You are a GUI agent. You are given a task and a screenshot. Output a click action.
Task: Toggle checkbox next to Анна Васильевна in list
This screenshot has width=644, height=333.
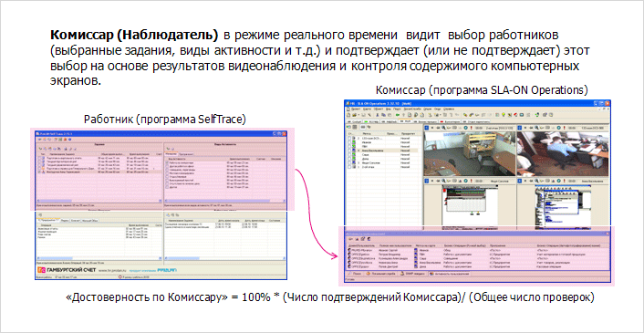[349, 151]
